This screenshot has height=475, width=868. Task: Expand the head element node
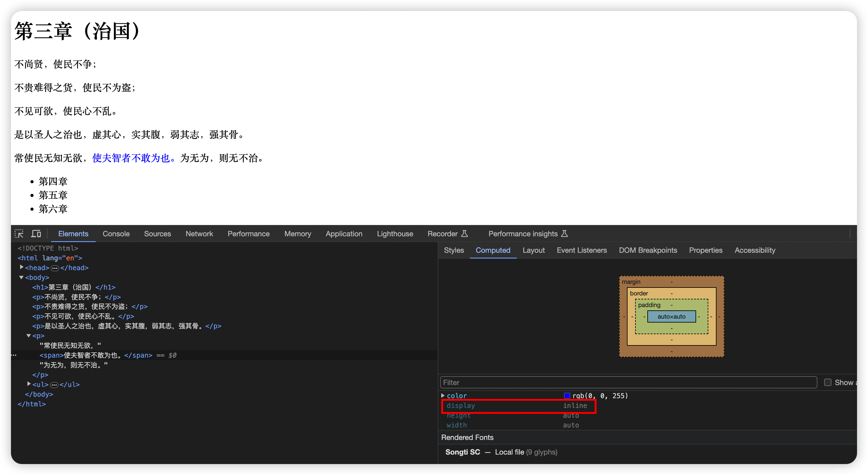pos(22,267)
